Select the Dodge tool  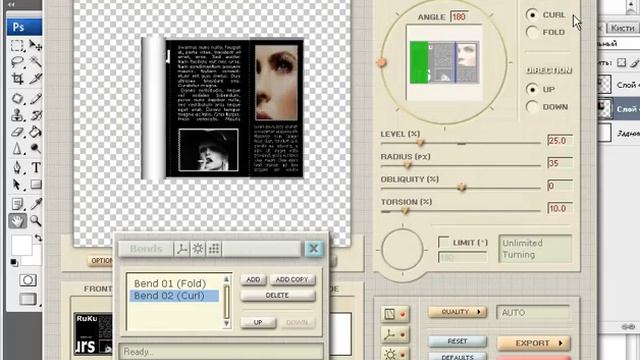tap(35, 149)
